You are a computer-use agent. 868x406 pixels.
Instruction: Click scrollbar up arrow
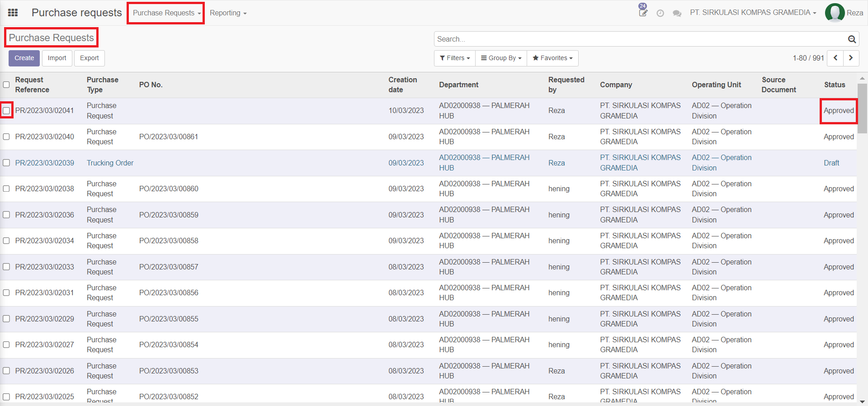[862, 78]
